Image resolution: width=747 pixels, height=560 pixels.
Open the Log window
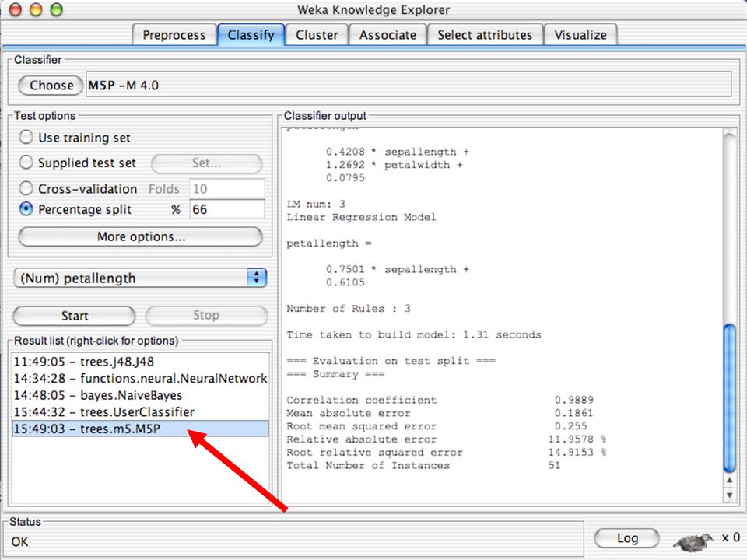pyautogui.click(x=627, y=538)
